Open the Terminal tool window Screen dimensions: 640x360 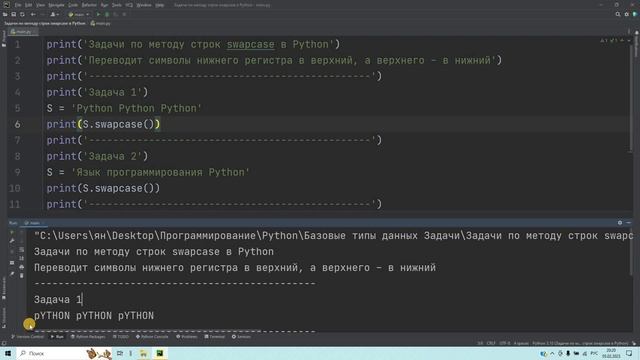[x=214, y=337]
